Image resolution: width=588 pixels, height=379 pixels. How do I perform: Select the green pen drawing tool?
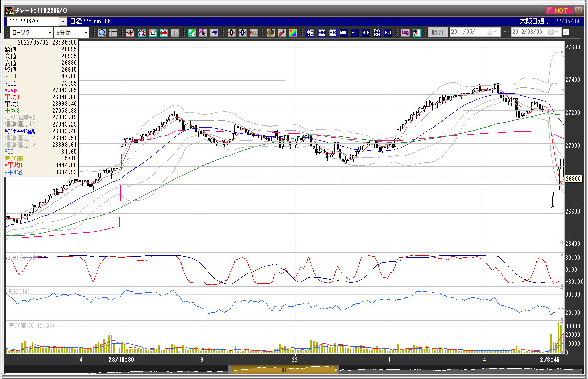(192, 33)
